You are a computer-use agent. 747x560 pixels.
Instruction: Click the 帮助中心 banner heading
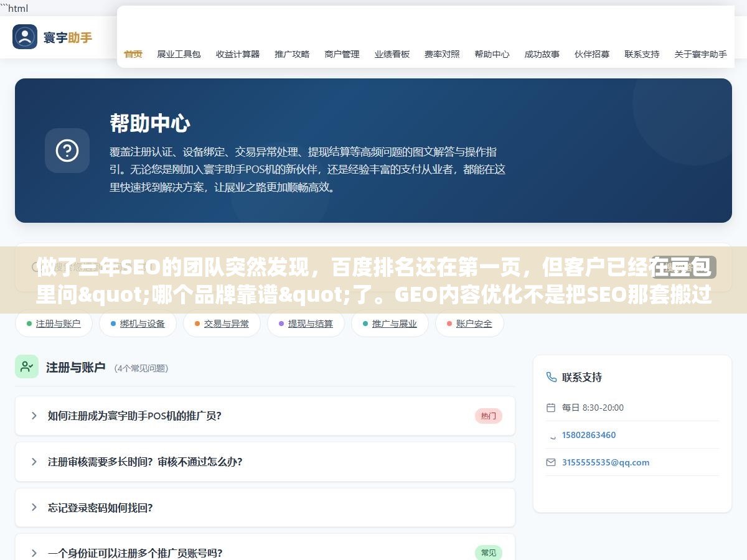[x=150, y=123]
